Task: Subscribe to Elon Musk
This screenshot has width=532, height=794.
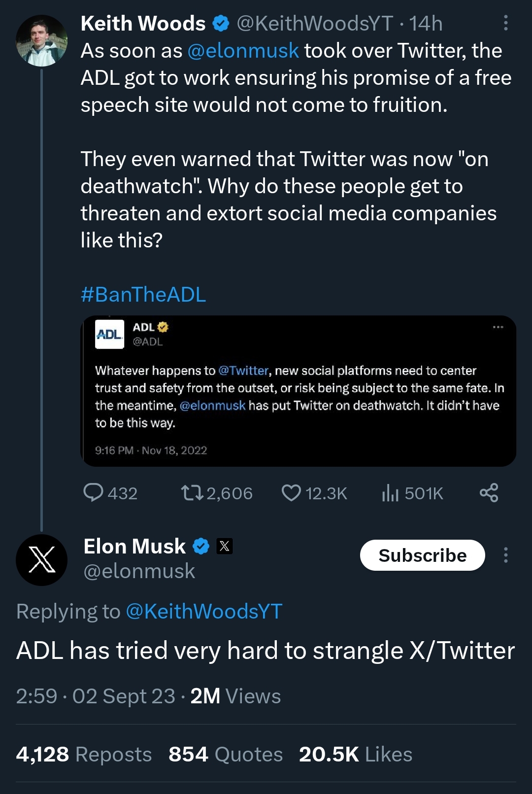Action: [x=422, y=555]
